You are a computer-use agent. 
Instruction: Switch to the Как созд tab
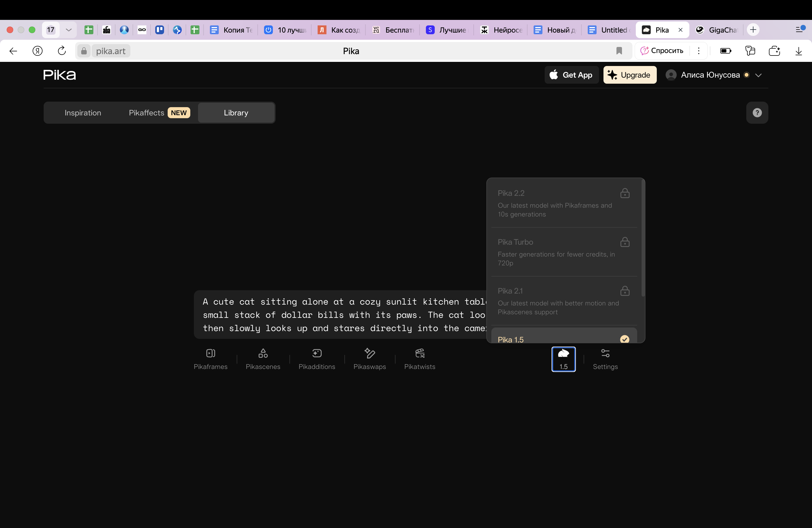click(339, 30)
